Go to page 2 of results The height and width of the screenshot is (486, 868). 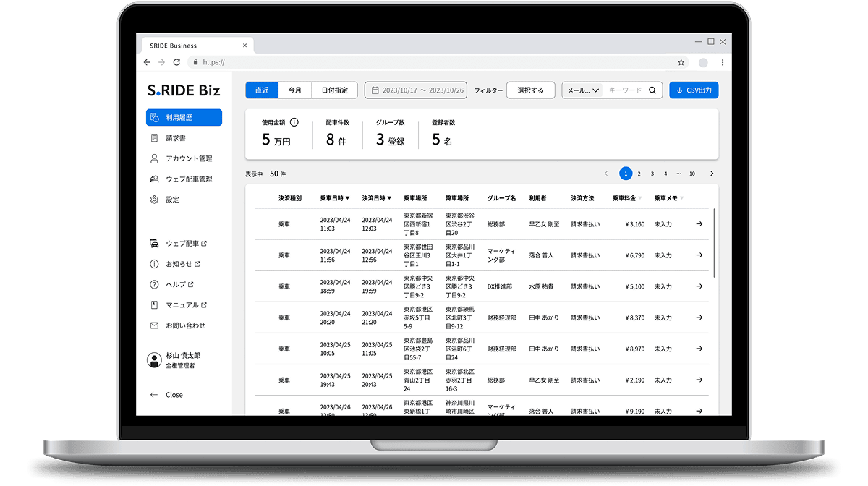click(x=639, y=174)
